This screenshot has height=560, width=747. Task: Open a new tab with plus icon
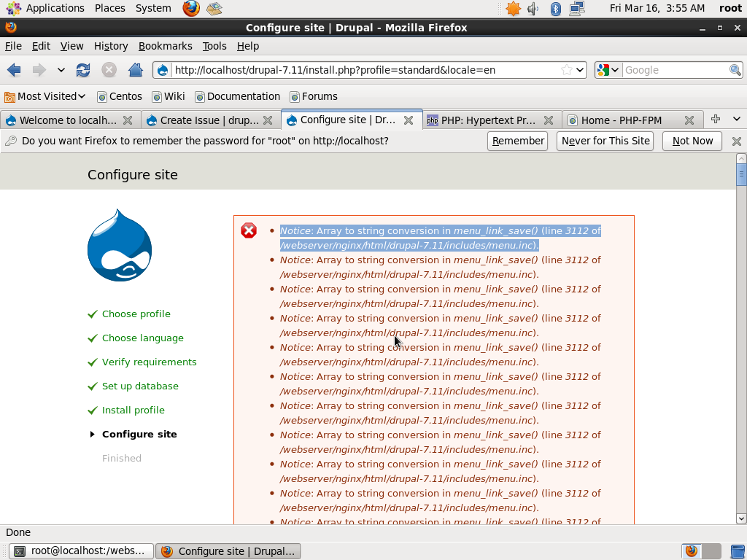coord(716,120)
